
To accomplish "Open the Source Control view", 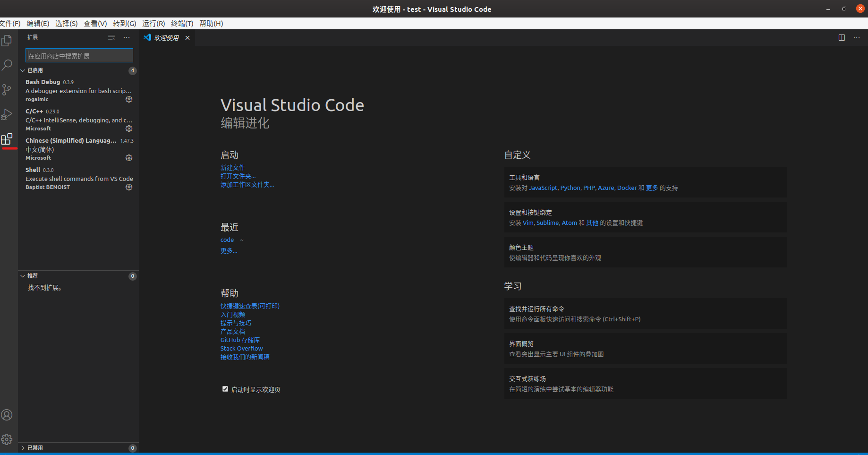I will click(x=7, y=90).
